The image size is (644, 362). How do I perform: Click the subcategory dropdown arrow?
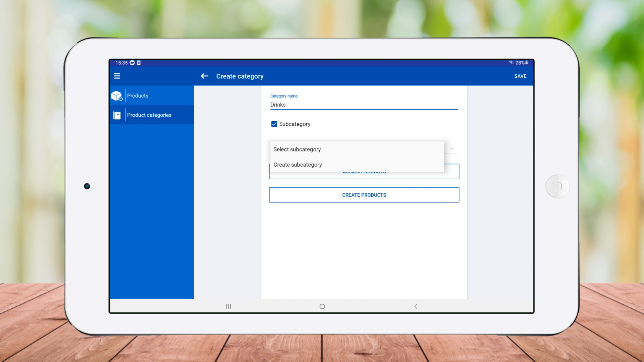(x=451, y=148)
